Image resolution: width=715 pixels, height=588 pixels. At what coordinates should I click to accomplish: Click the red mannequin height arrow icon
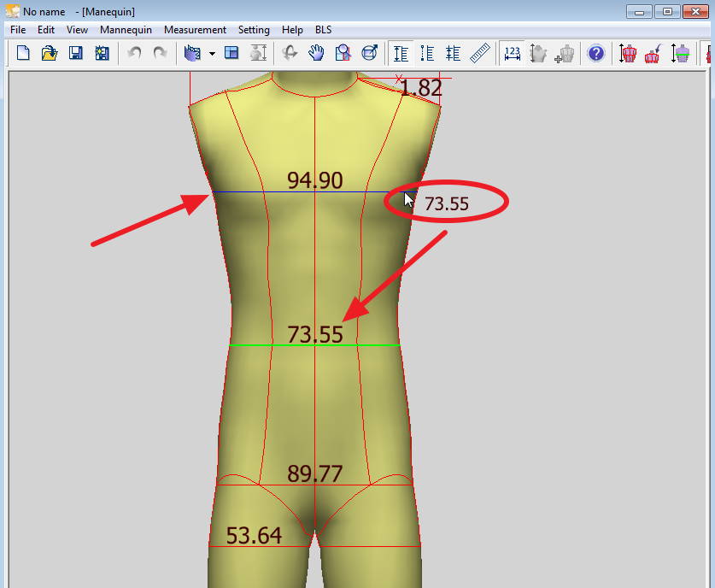coord(628,53)
